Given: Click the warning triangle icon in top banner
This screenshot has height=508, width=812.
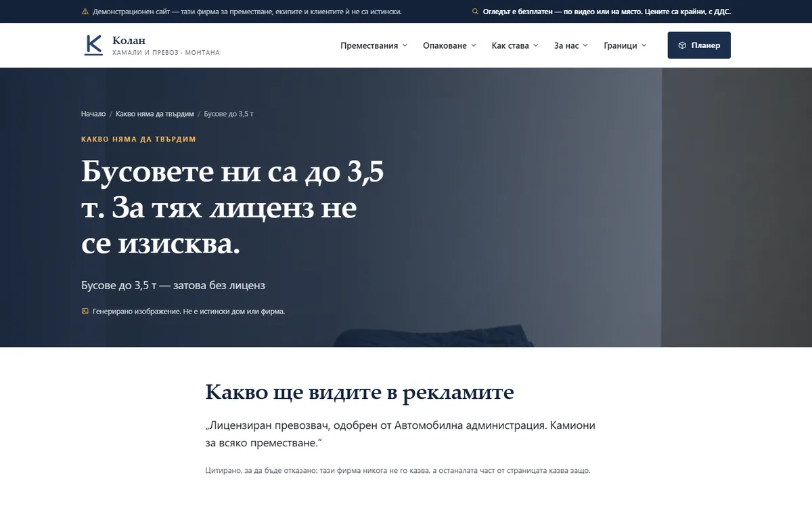Looking at the screenshot, I should [85, 12].
